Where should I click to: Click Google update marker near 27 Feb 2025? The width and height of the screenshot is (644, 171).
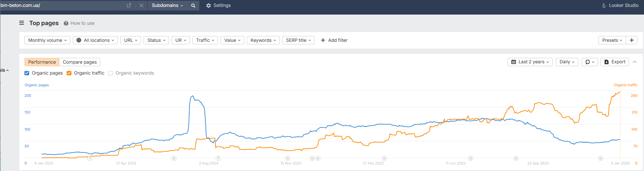pos(384,158)
